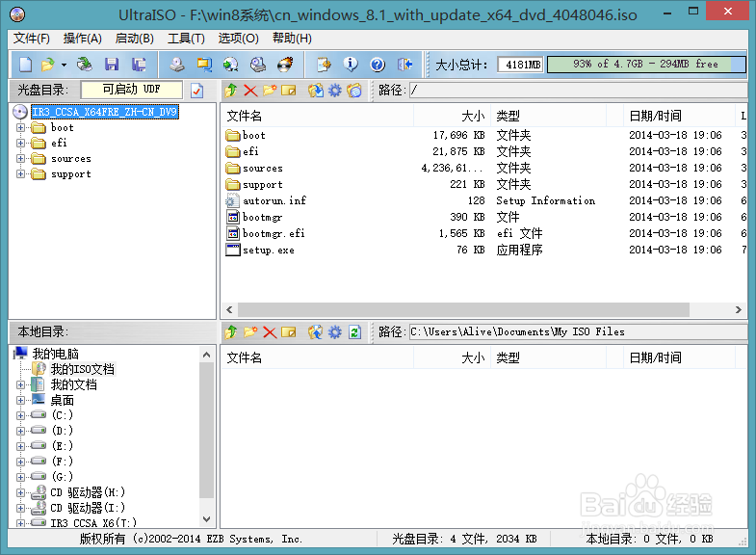Click hide/show local browser icon in disc pane
Viewport: 756px width, 555px height.
point(354,91)
